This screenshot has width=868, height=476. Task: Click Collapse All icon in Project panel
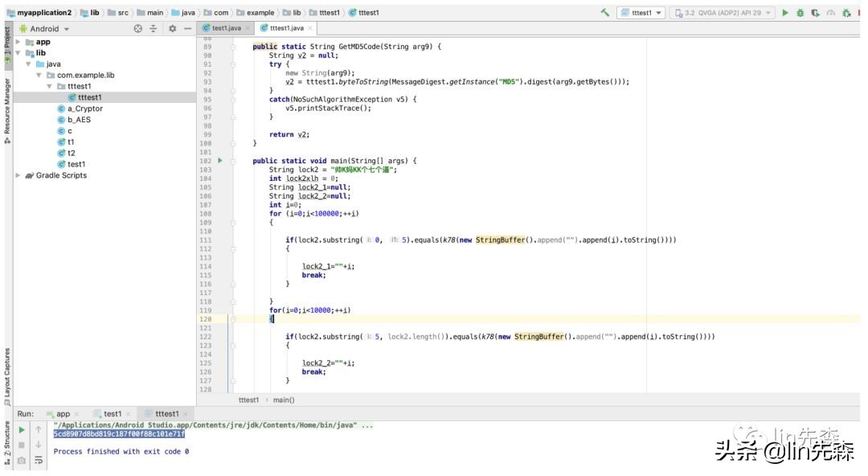click(154, 28)
